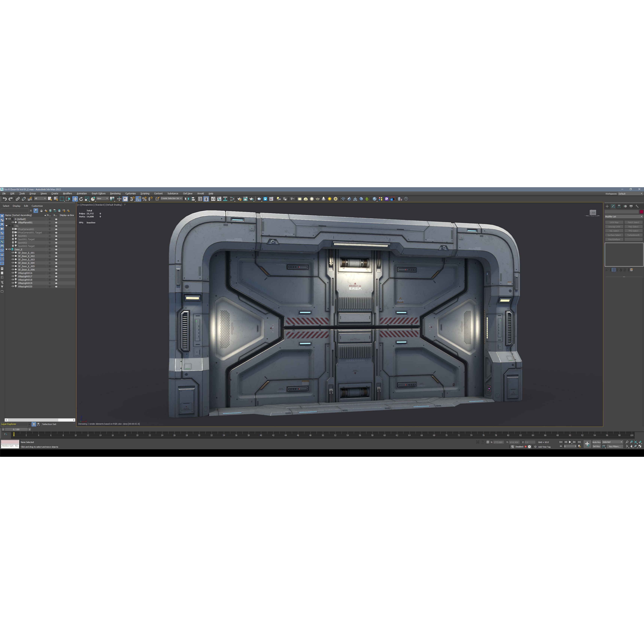Toggle visibility of SF_Door_E_001
Image resolution: width=644 pixels, height=644 pixels.
pos(13,253)
